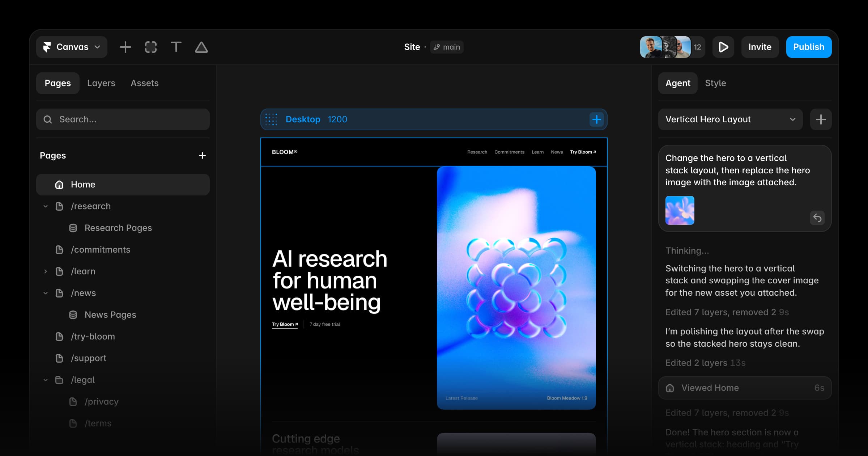Click the attached flower image thumbnail
The image size is (868, 456).
coord(680,210)
